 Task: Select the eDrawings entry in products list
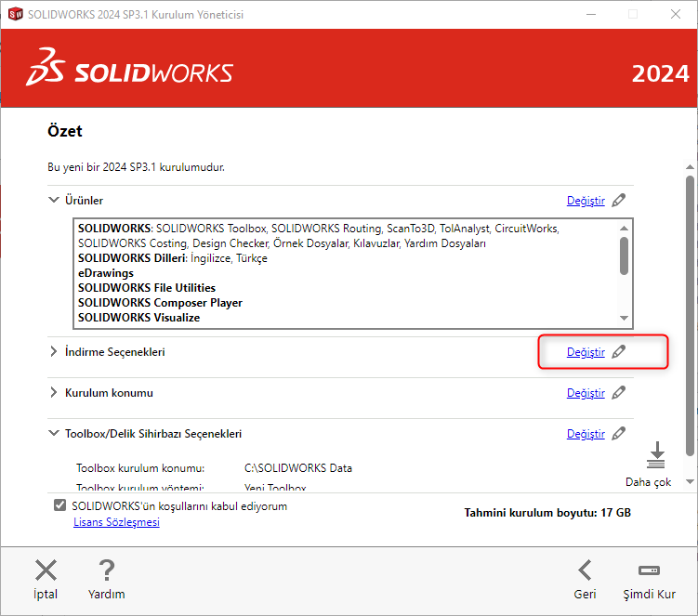[x=106, y=273]
